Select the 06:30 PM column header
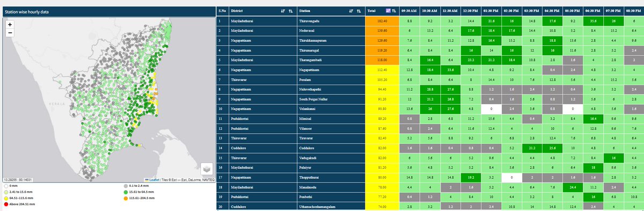 pyautogui.click(x=593, y=11)
